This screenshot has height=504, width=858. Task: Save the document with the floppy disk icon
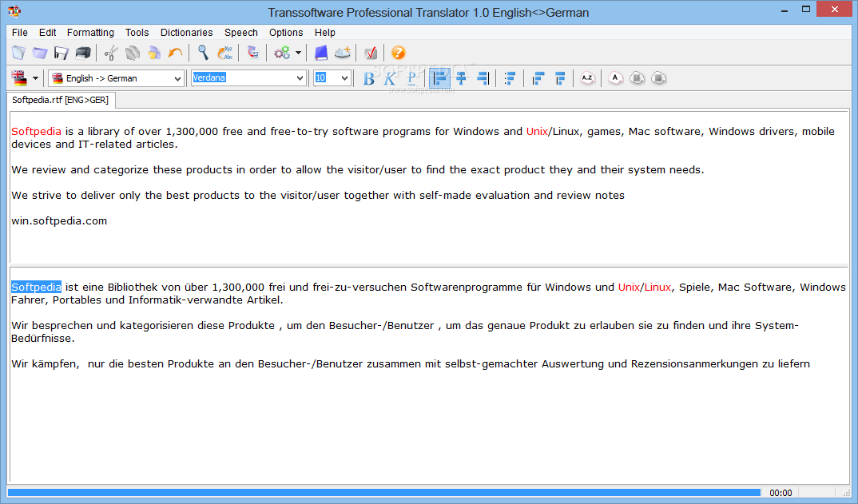click(x=62, y=53)
